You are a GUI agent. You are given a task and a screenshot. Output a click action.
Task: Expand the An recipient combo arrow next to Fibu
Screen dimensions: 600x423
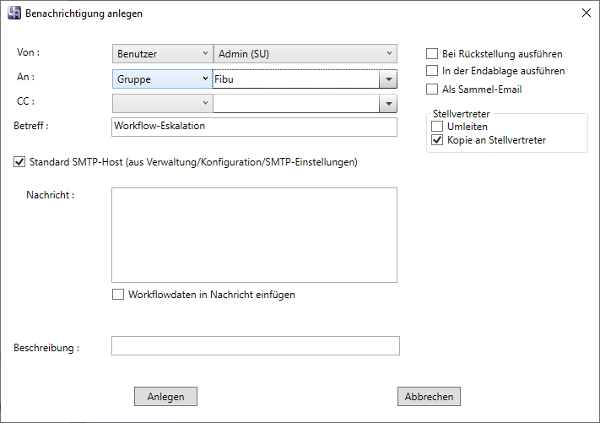point(388,79)
